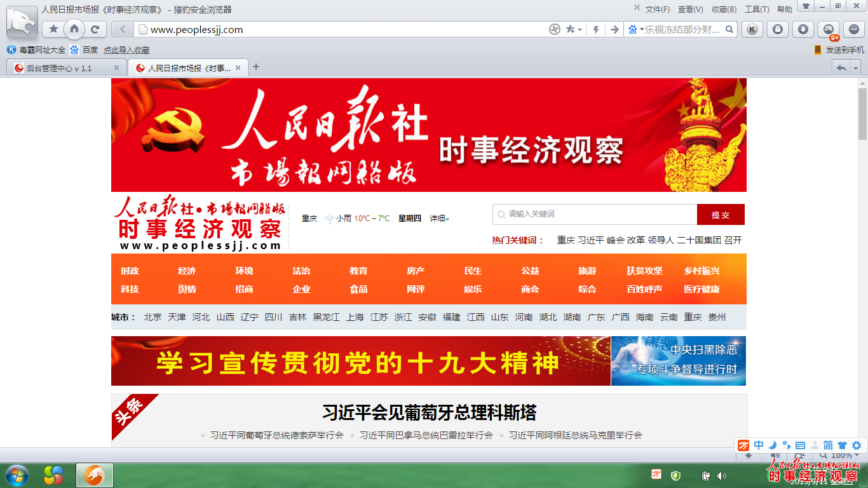This screenshot has height=488, width=868.
Task: Open the page zoom 100% dropdown
Action: click(x=840, y=456)
